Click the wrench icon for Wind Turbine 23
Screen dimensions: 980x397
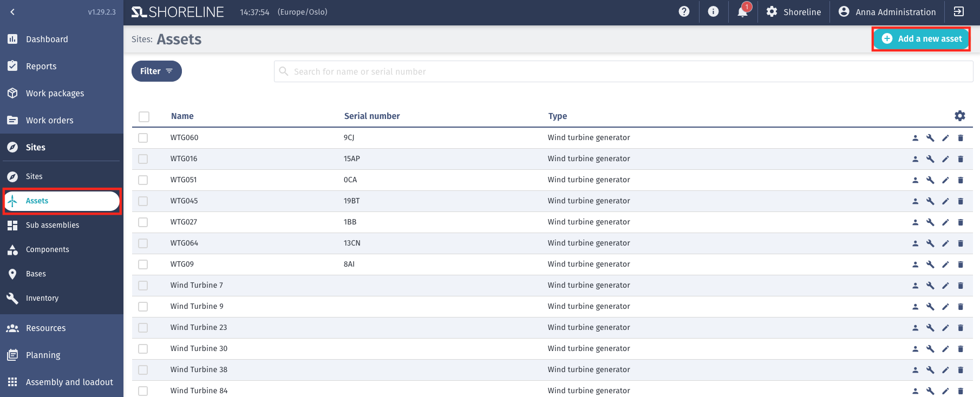(930, 328)
